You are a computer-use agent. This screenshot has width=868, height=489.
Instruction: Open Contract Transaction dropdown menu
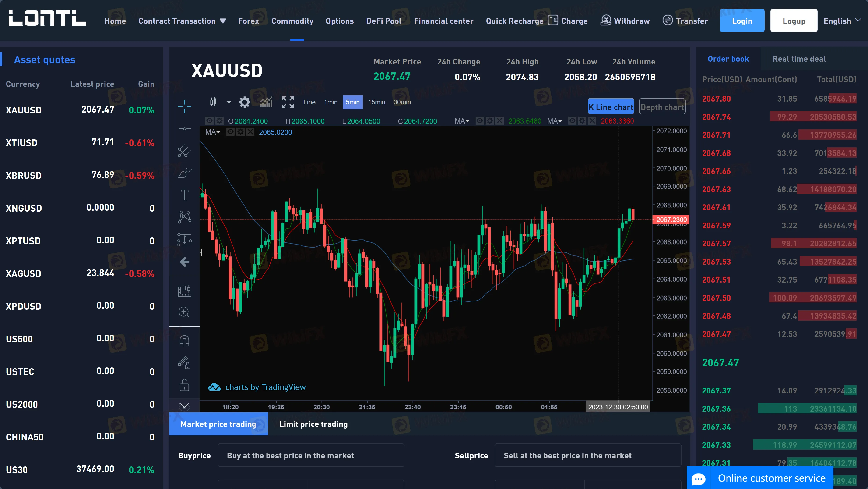coord(182,21)
